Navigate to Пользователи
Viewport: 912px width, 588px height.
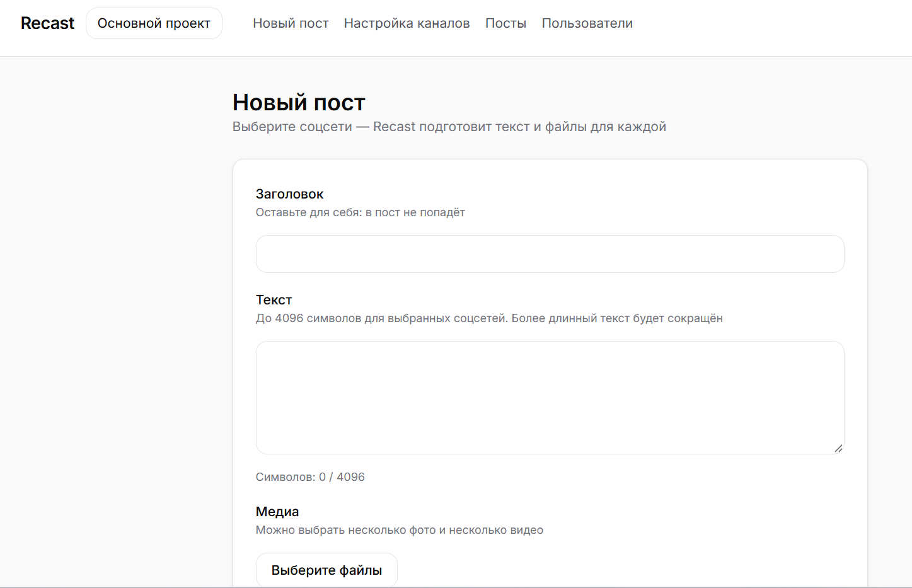587,23
